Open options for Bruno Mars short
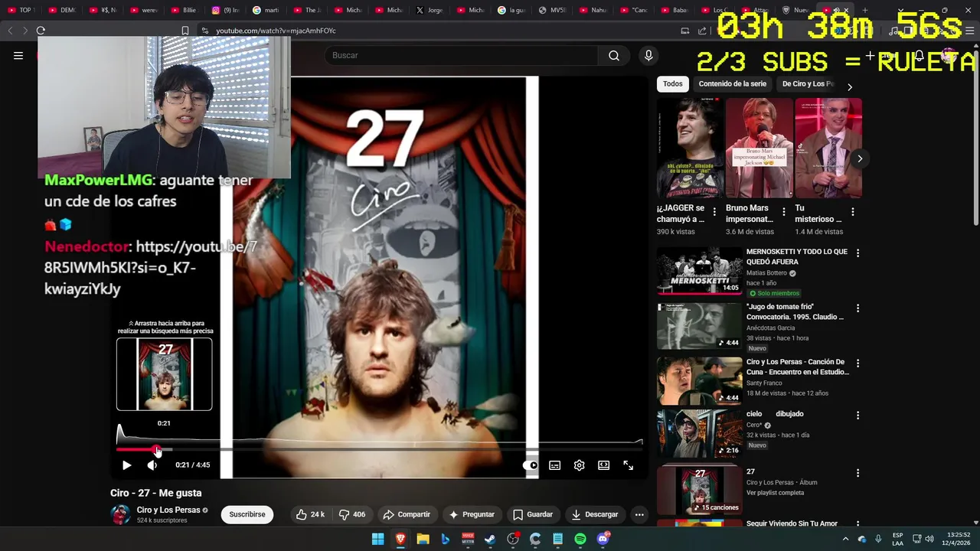Screen dimensions: 980x551 pos(783,212)
